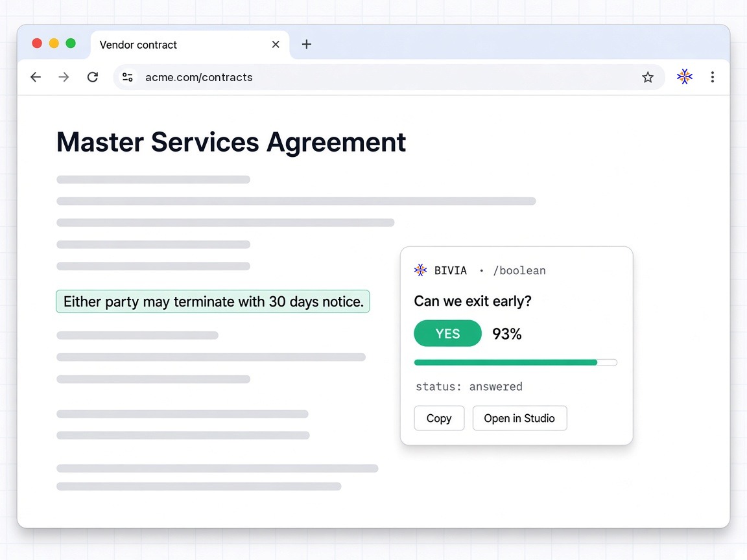This screenshot has height=560, width=747.
Task: Click the red close window button
Action: click(37, 43)
